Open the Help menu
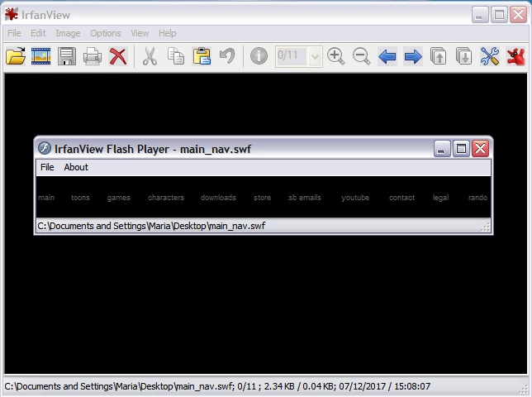The image size is (532, 397). tap(167, 33)
